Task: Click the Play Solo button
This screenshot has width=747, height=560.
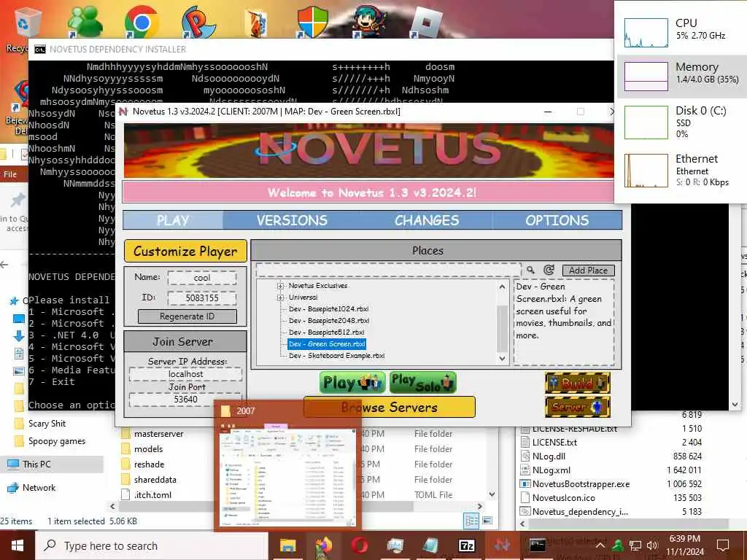Action: [423, 383]
